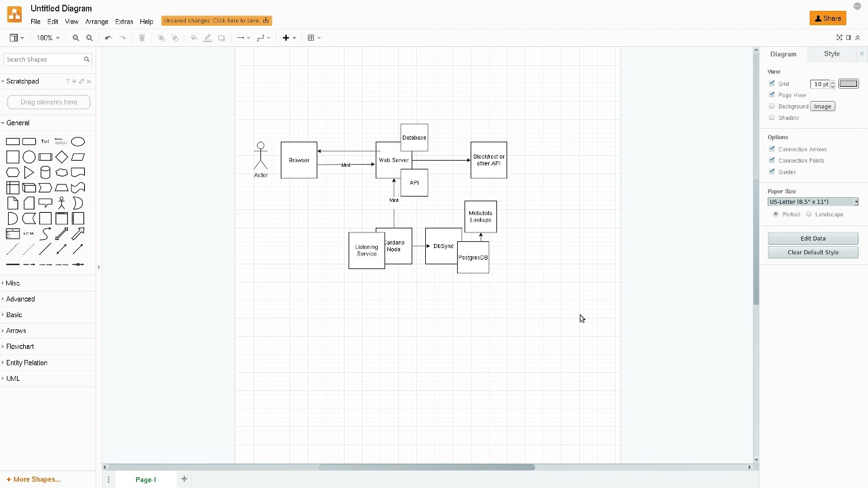Uncheck the Page View checkbox
This screenshot has width=868, height=488.
pos(772,95)
